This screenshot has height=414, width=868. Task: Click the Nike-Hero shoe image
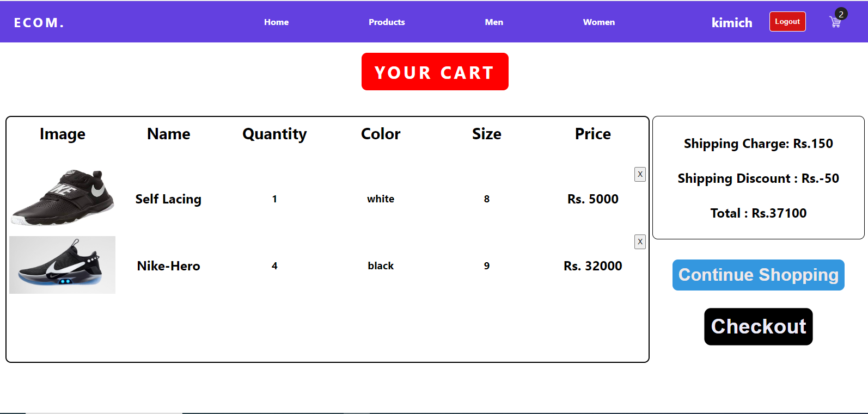coord(62,265)
